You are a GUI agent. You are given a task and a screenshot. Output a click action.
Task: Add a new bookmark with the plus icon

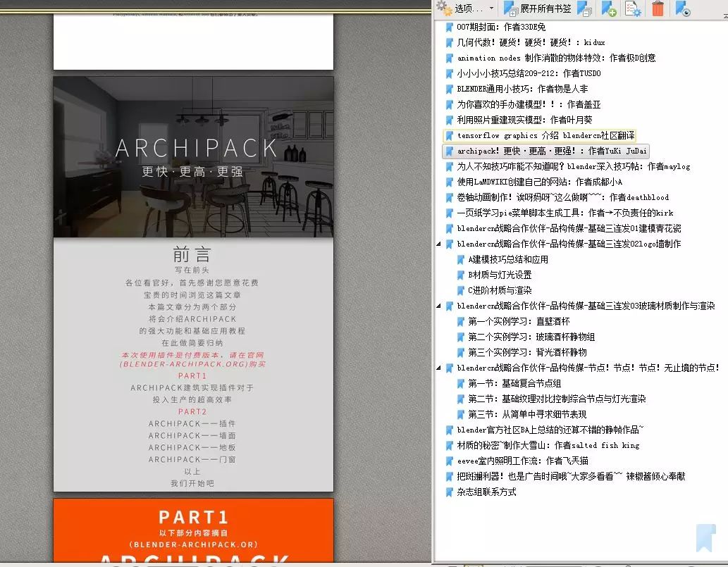(609, 8)
